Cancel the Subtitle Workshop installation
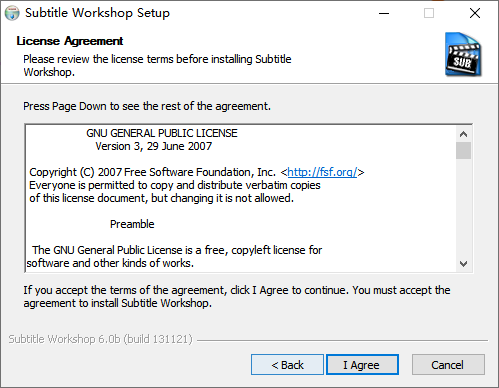 coord(448,365)
